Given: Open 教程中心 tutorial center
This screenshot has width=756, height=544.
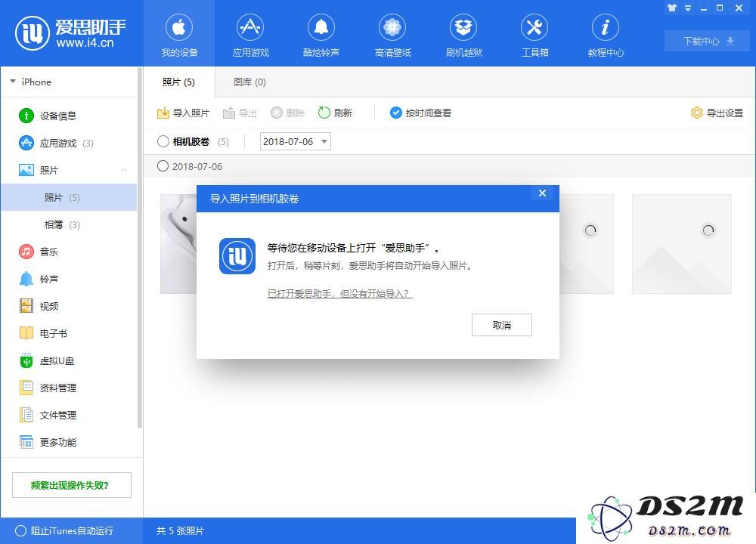Looking at the screenshot, I should (x=606, y=35).
